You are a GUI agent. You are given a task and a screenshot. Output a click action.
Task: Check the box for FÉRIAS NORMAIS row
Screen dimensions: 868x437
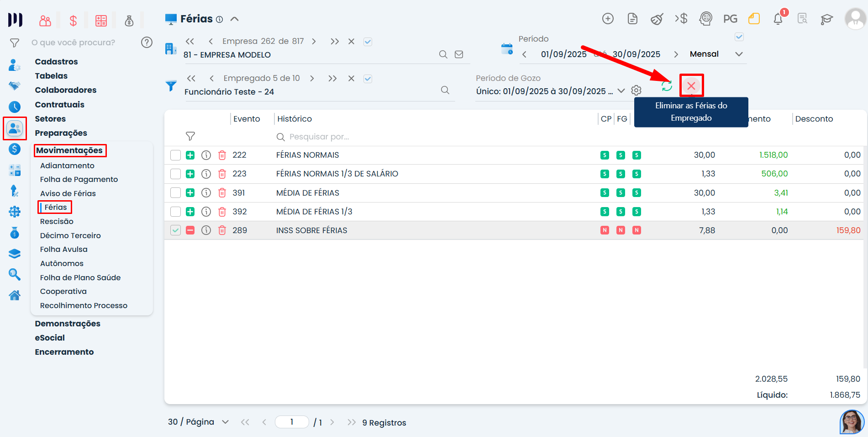pyautogui.click(x=175, y=155)
